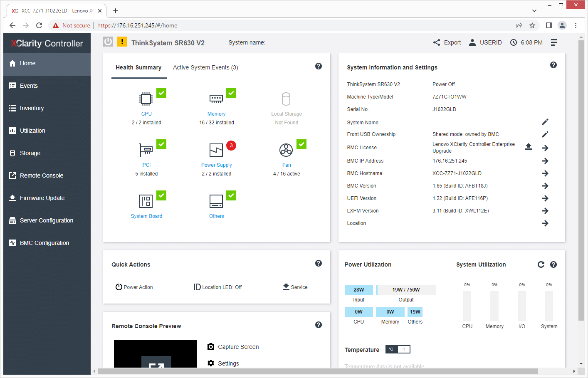Click help icon in Quick Actions panel

(319, 263)
